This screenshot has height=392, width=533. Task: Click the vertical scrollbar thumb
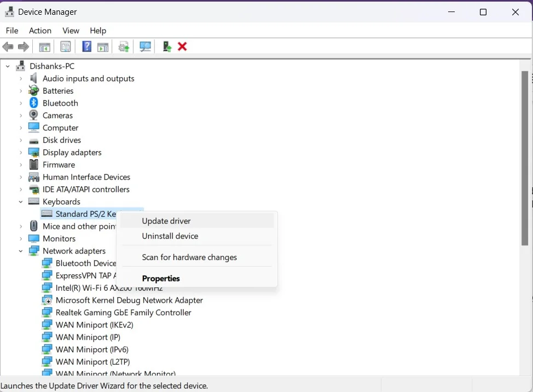coord(525,158)
